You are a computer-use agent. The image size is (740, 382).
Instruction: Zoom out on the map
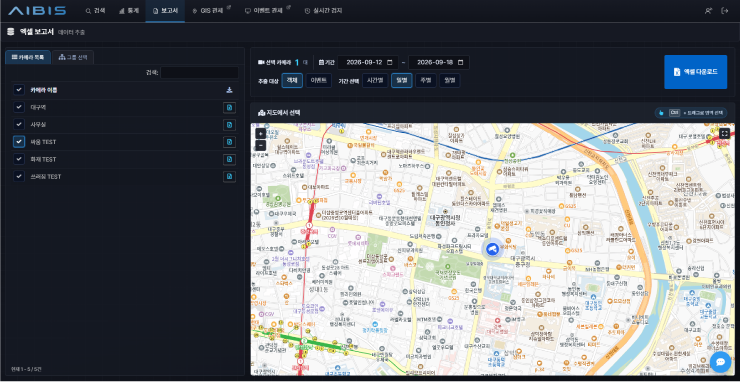[261, 145]
